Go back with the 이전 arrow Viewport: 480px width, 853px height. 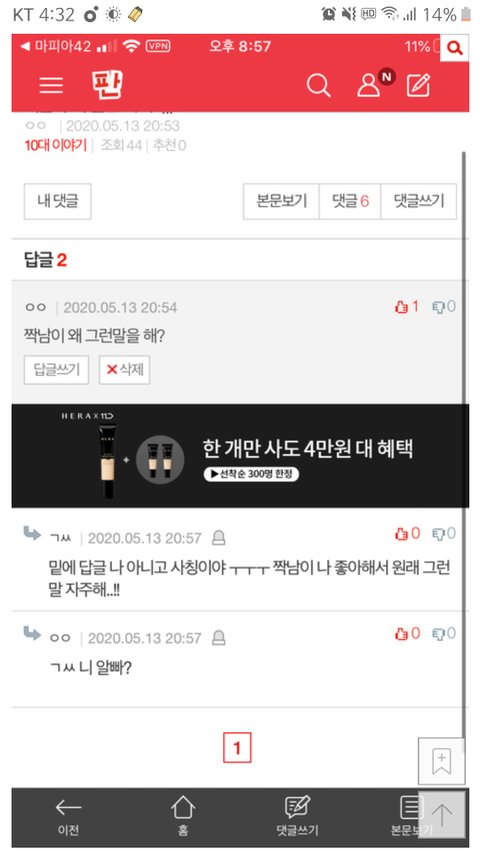[x=69, y=816]
